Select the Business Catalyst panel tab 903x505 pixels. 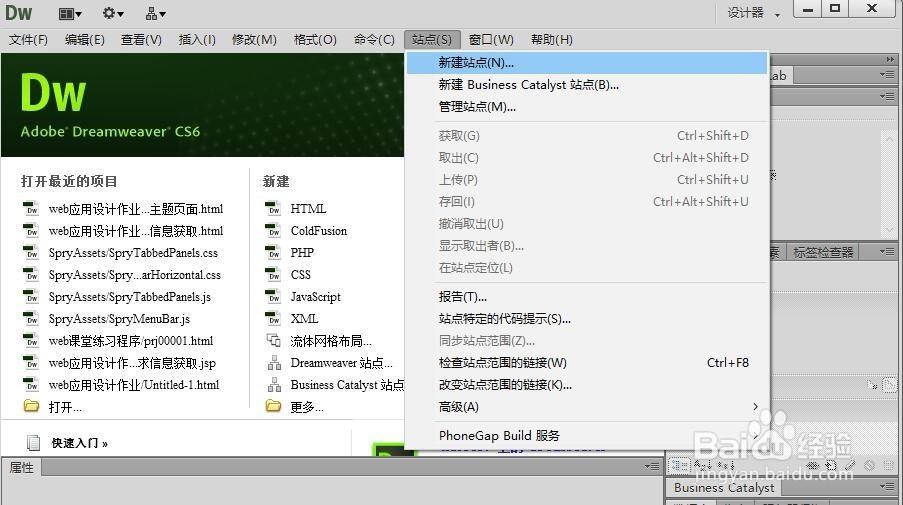[724, 487]
